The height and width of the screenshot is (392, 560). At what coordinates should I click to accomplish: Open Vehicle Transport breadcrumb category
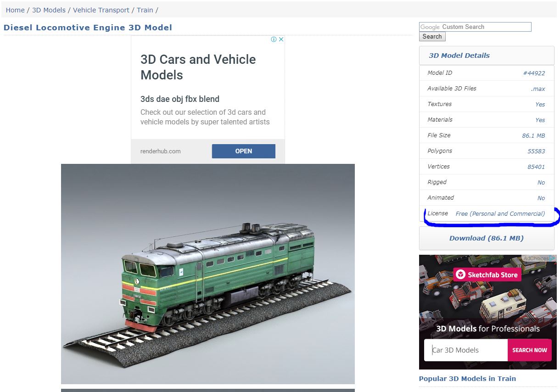pyautogui.click(x=101, y=10)
